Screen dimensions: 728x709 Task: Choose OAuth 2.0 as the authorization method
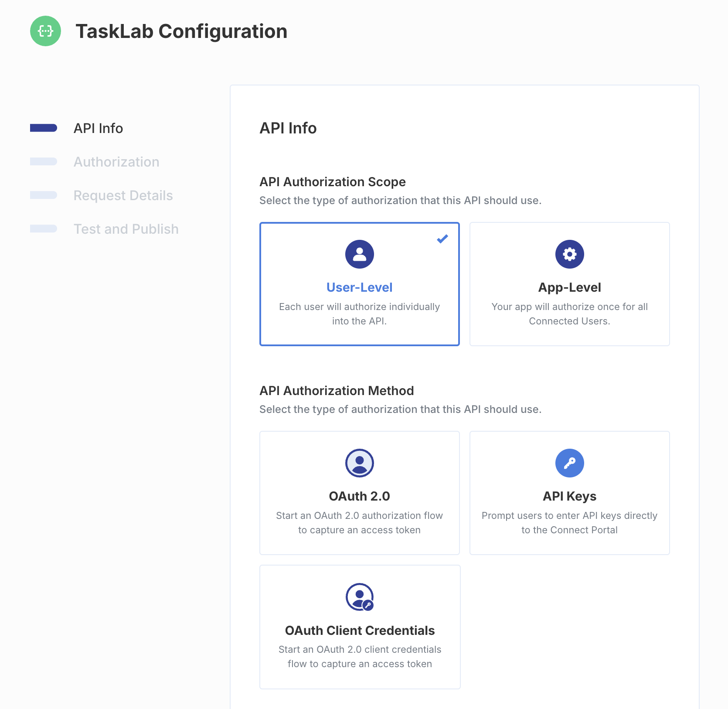[359, 493]
